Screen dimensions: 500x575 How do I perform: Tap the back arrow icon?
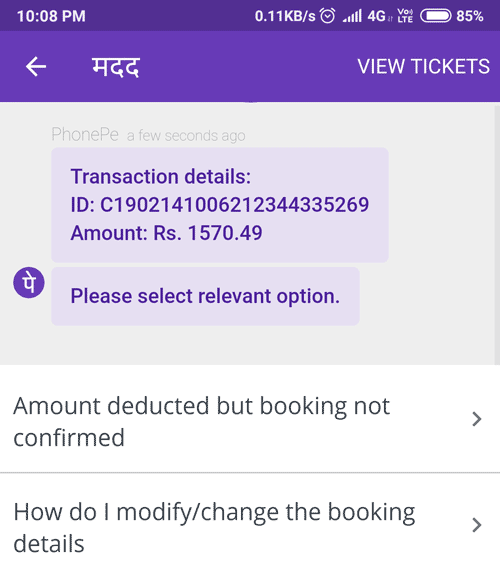36,66
